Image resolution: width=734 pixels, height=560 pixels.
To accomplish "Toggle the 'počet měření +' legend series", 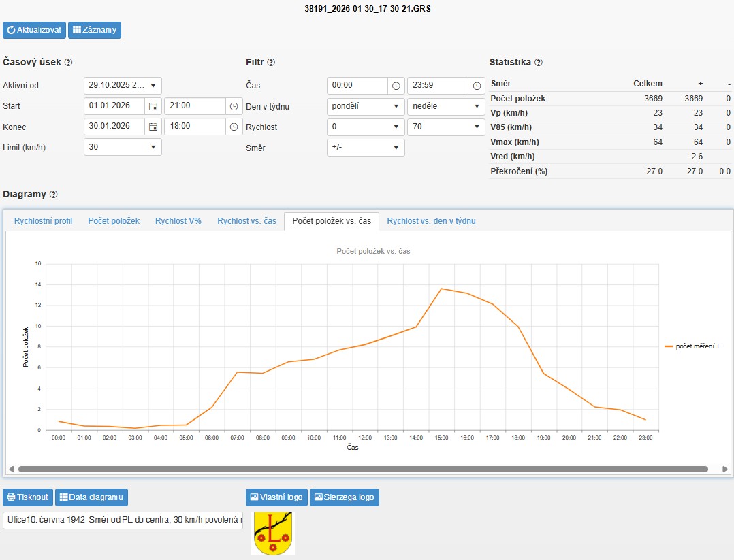I will tap(692, 346).
